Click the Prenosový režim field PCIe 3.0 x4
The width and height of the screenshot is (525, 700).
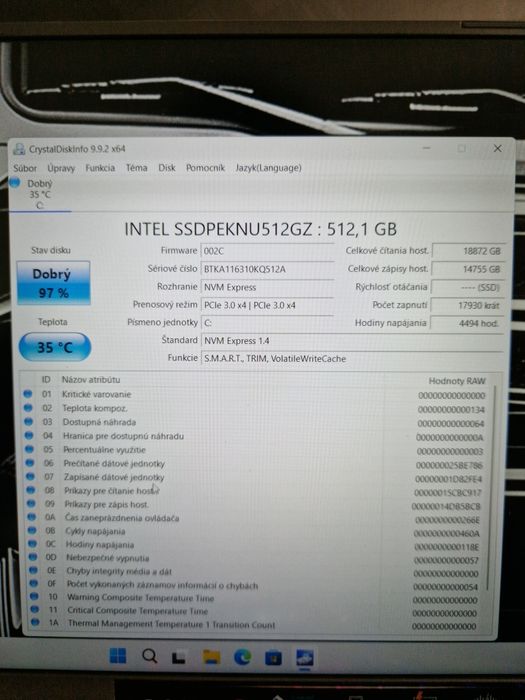[267, 305]
